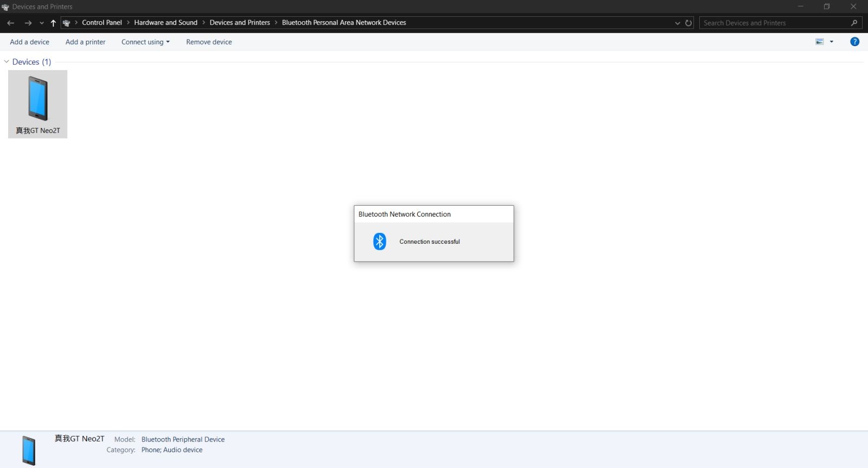Go up one level with the Up arrow

coord(53,23)
